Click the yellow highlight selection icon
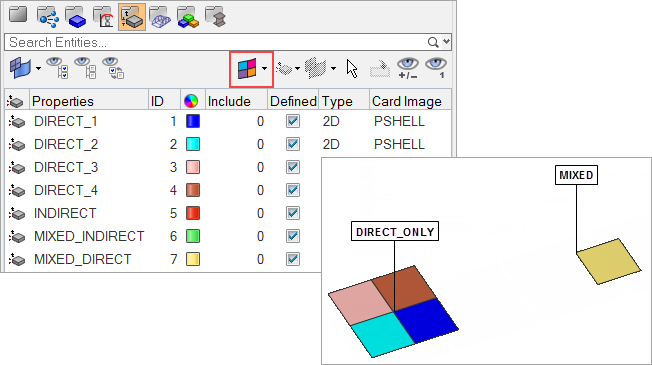This screenshot has width=652, height=365. [380, 69]
